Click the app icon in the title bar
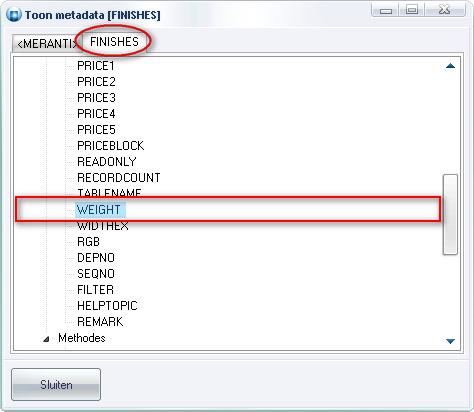Viewport: 474px width, 412px height. click(x=14, y=15)
